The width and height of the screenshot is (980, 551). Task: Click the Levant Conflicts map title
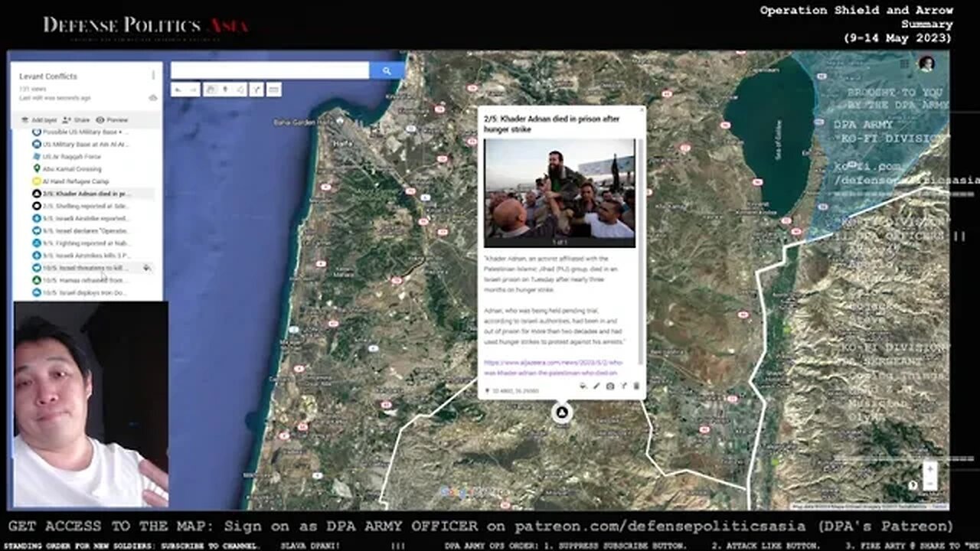[x=48, y=77]
